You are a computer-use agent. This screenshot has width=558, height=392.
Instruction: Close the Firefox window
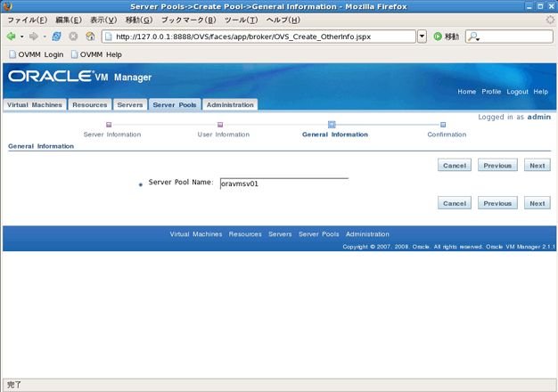[x=551, y=6]
